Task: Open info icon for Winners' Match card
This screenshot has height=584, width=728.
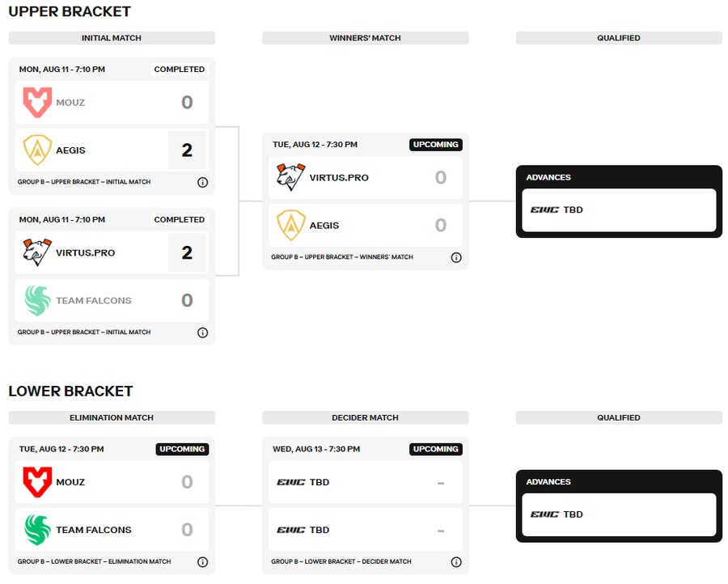Action: (x=456, y=258)
